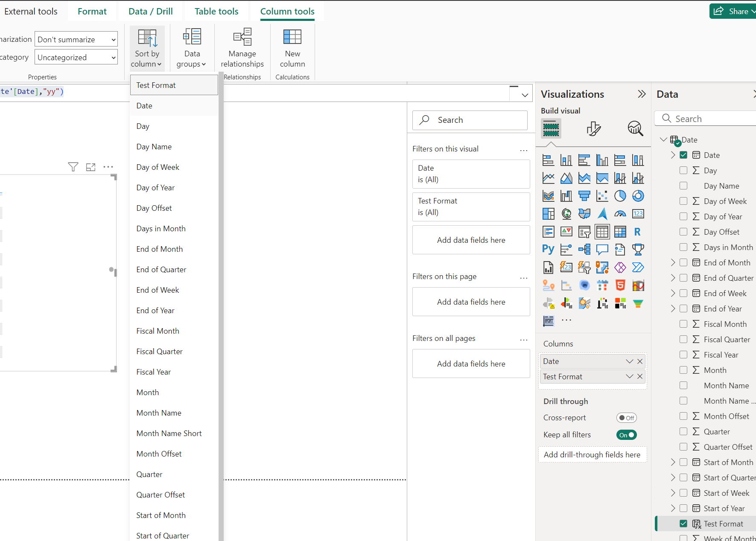756x541 pixels.
Task: Select the pie chart visualization
Action: point(620,196)
